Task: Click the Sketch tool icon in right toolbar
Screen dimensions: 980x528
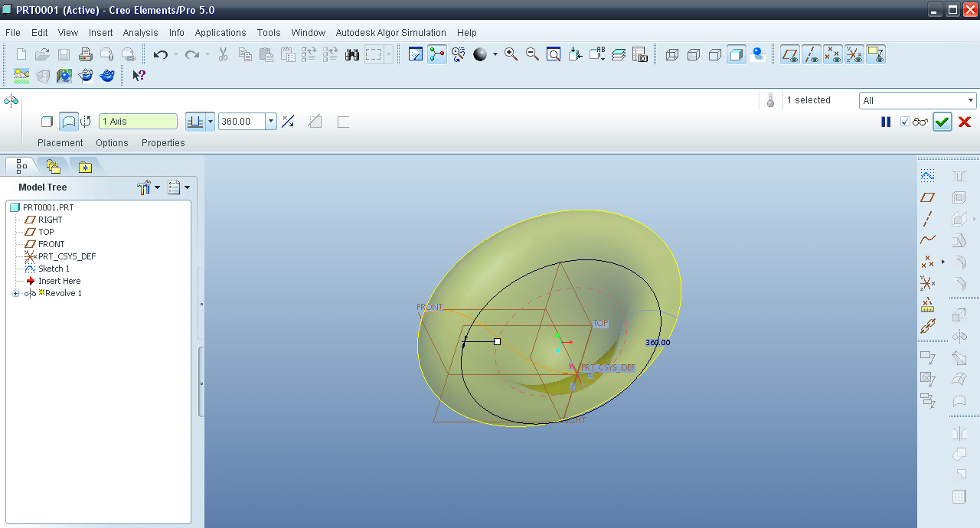Action: (927, 176)
